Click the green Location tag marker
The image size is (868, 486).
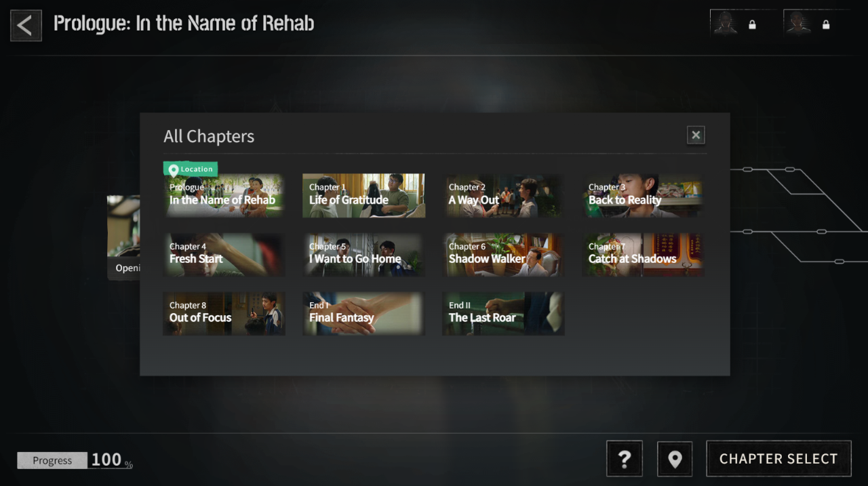point(191,169)
